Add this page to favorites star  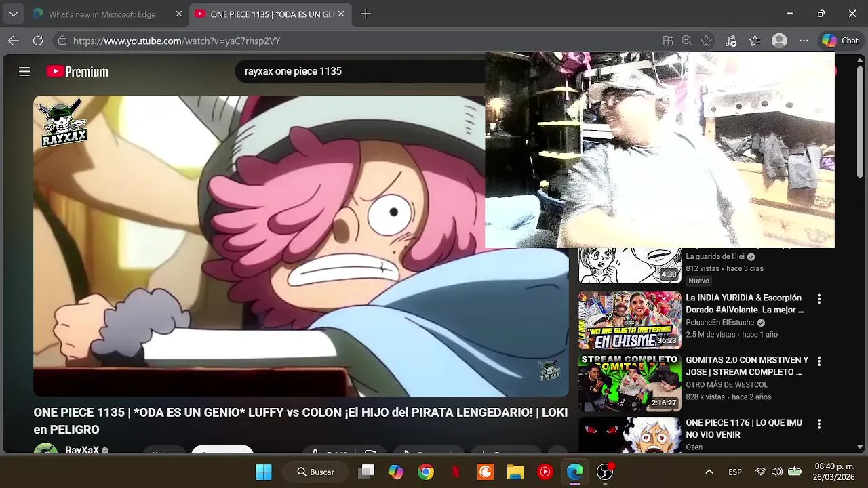pos(707,41)
